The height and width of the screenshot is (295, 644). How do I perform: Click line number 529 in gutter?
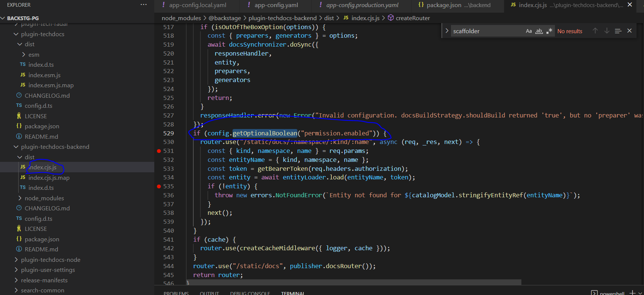pos(168,133)
